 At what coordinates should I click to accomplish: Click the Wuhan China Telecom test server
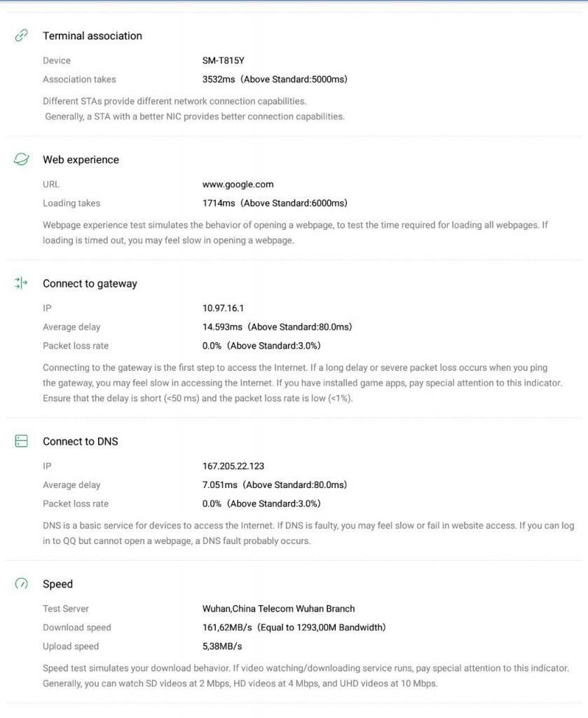278,609
